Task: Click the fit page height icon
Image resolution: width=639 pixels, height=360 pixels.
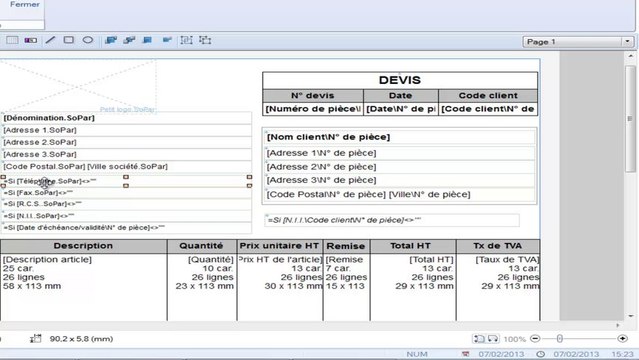Action: tap(479, 339)
